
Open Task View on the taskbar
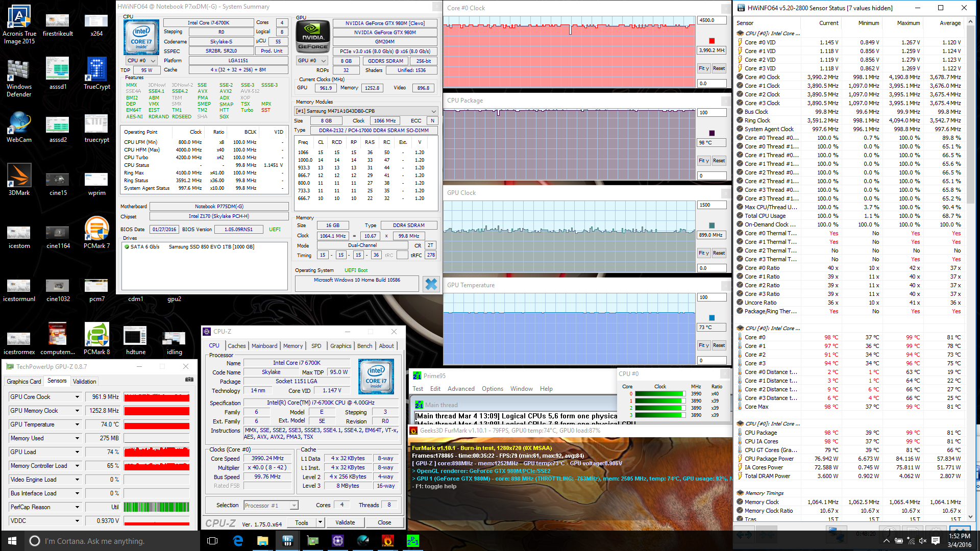[x=213, y=541]
